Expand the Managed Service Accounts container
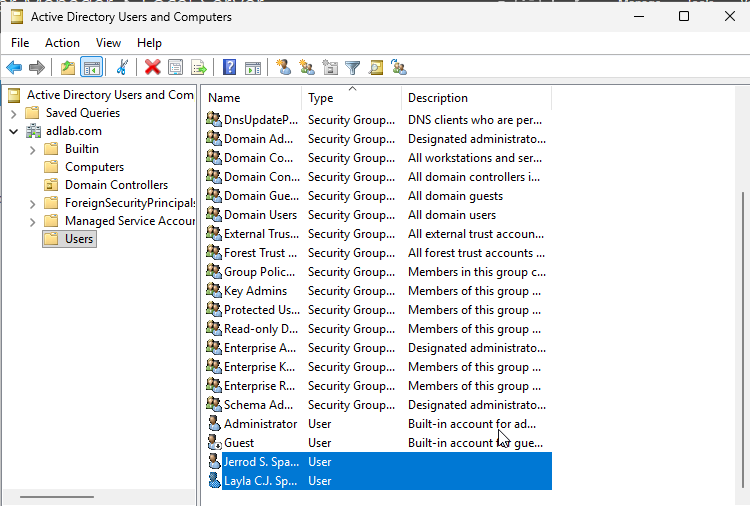 pyautogui.click(x=32, y=222)
